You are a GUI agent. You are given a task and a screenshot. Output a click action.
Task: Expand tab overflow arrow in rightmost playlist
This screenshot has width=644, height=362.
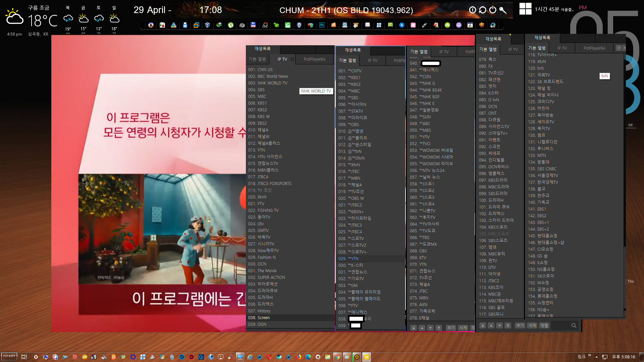(x=619, y=48)
